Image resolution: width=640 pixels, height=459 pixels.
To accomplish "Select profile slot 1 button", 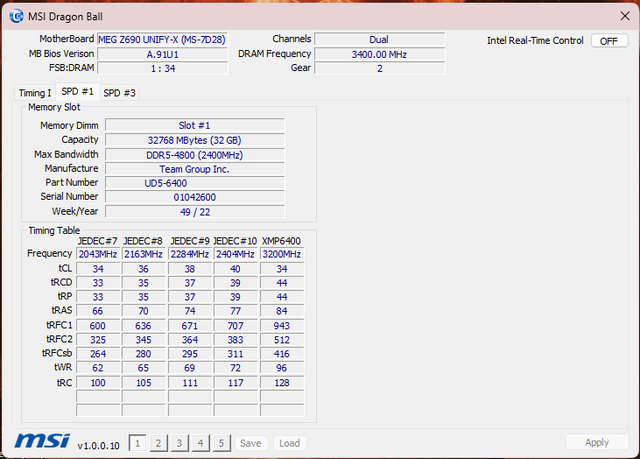I will pos(138,443).
